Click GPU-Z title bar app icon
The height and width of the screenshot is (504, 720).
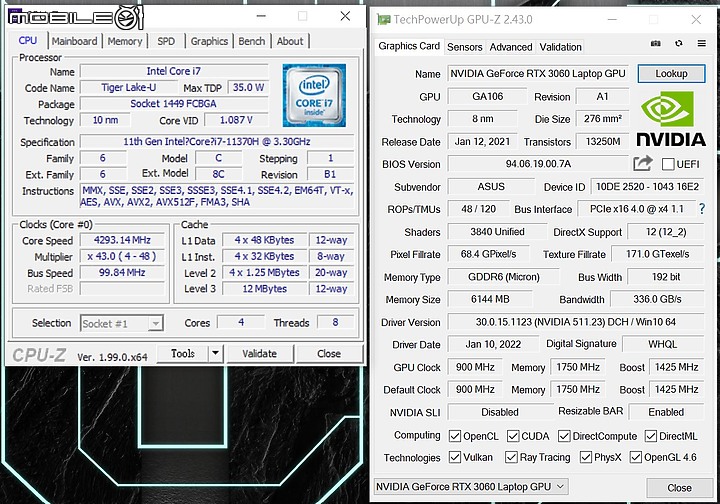coord(383,19)
